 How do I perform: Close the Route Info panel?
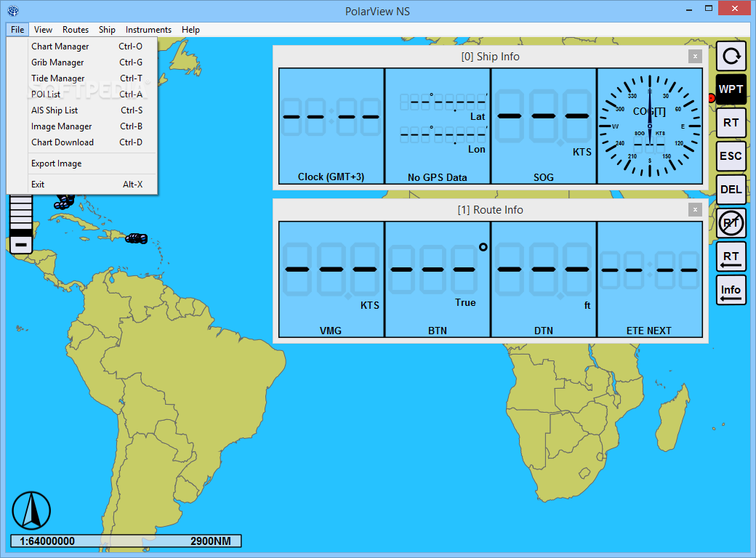[x=695, y=209]
